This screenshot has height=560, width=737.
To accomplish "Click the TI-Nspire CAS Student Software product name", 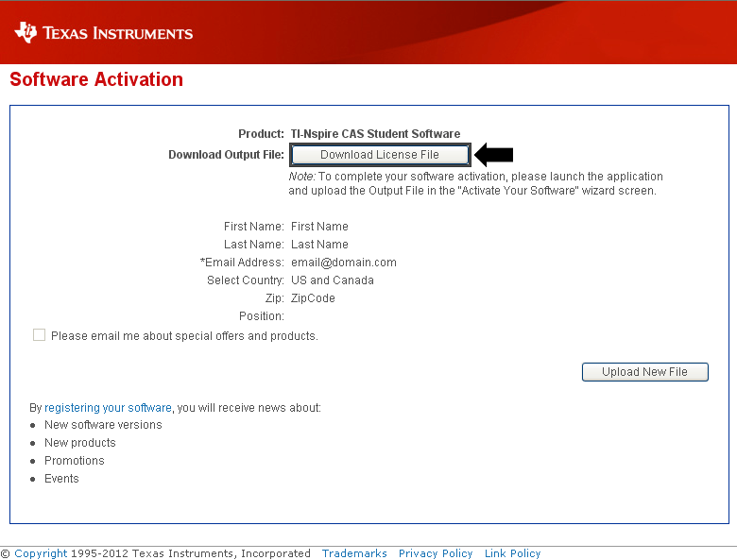I will (375, 134).
